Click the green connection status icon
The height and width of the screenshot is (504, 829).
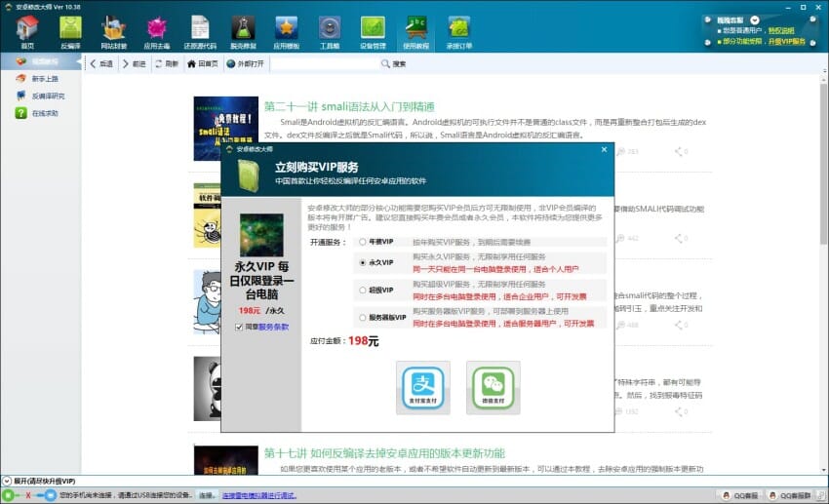(8, 495)
